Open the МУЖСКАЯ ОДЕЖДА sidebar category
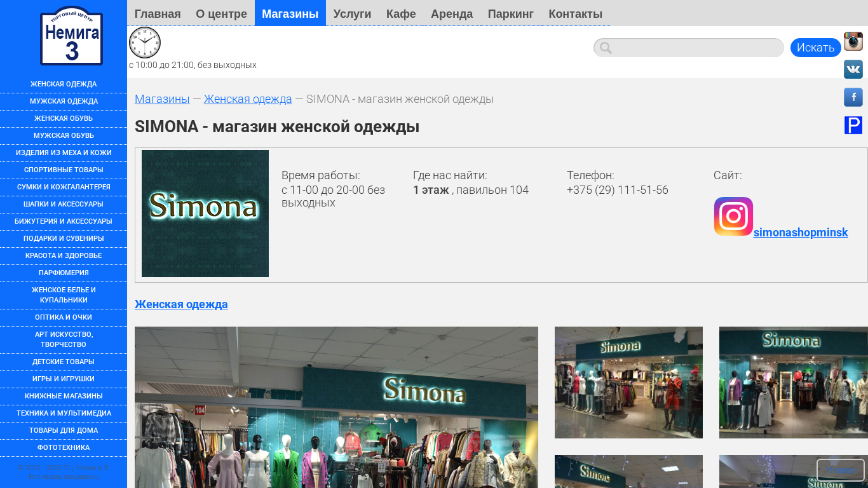Image resolution: width=868 pixels, height=488 pixels. 64,102
